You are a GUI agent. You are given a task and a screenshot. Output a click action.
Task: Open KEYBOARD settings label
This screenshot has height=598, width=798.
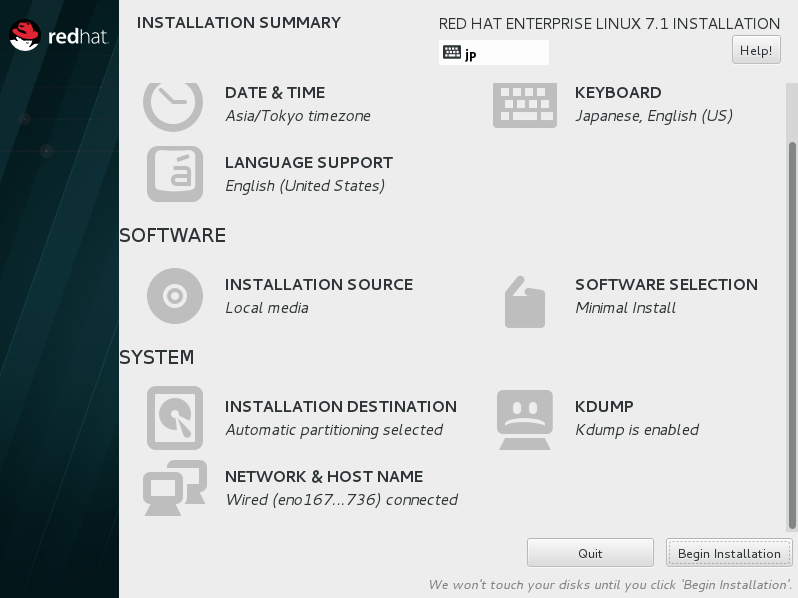coord(618,93)
